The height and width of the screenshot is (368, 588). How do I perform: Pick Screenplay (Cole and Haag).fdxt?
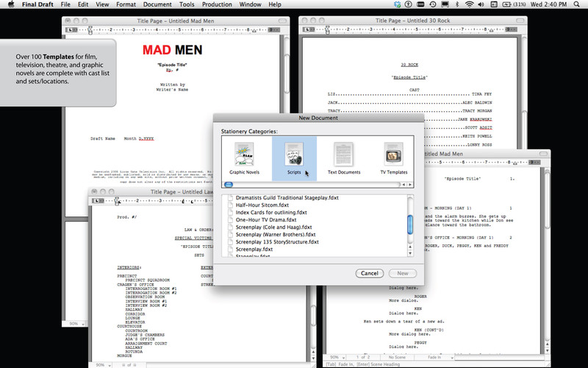click(x=273, y=227)
